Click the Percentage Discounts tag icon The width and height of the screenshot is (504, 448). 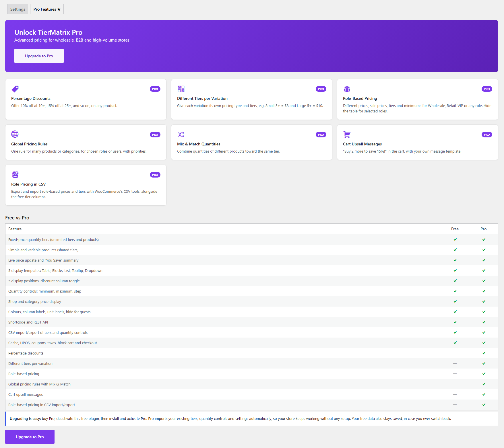pyautogui.click(x=15, y=89)
